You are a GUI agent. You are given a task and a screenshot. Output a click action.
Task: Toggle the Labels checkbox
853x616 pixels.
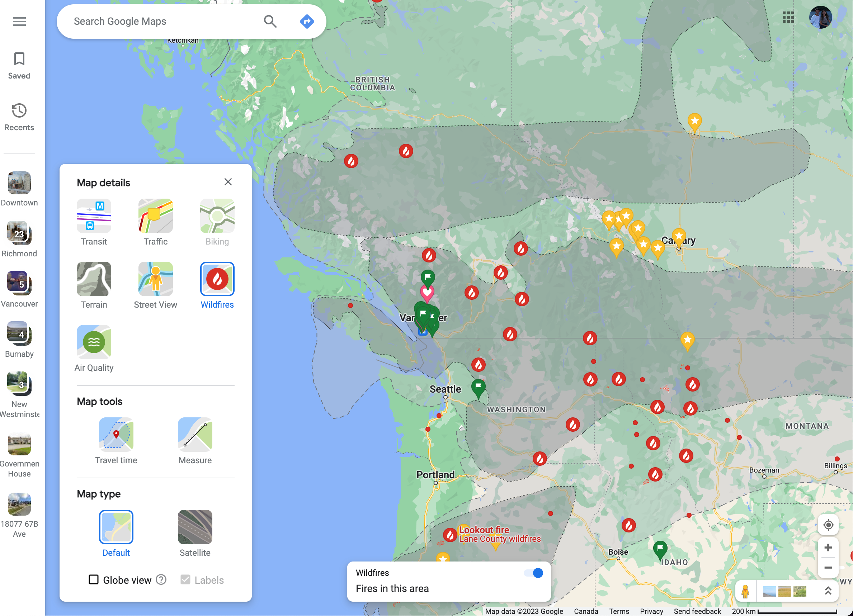(x=185, y=579)
